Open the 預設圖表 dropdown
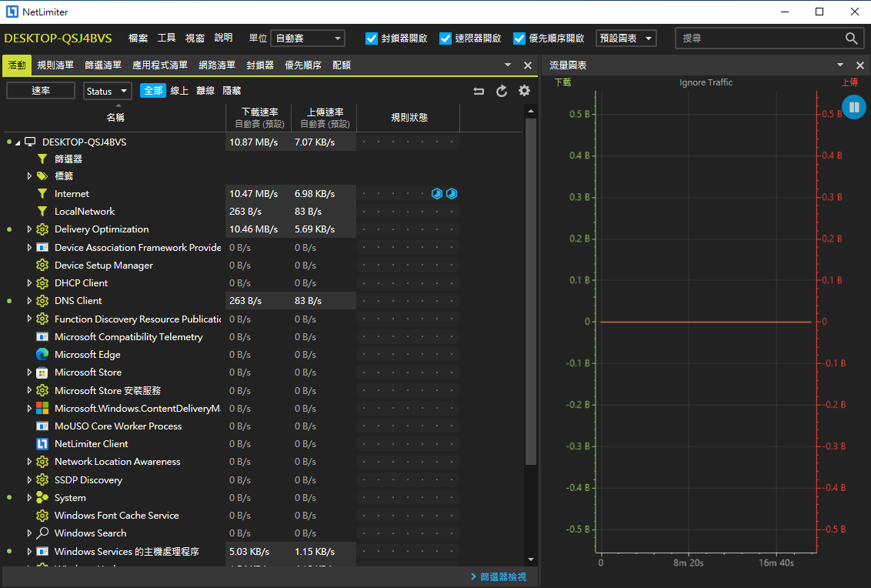 626,38
